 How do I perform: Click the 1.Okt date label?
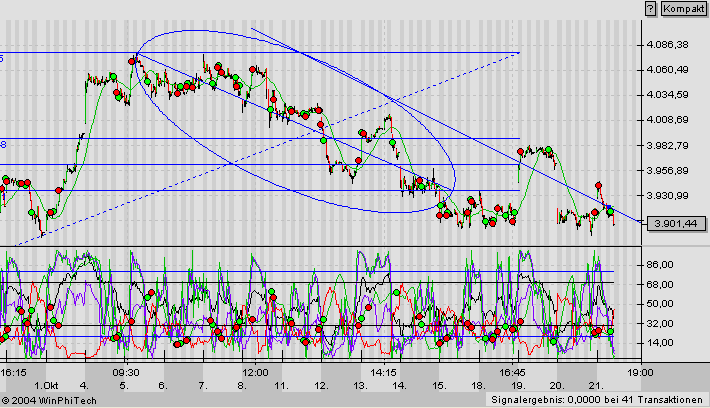click(x=46, y=386)
